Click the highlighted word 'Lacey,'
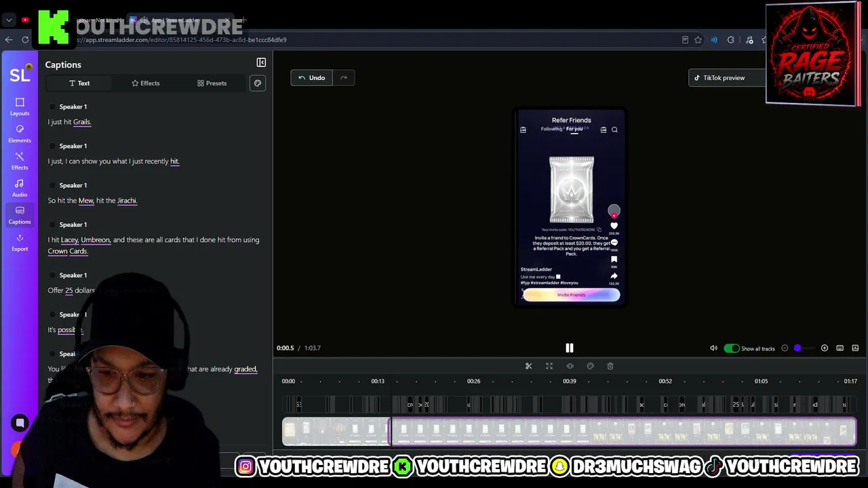The width and height of the screenshot is (868, 488). tap(70, 240)
